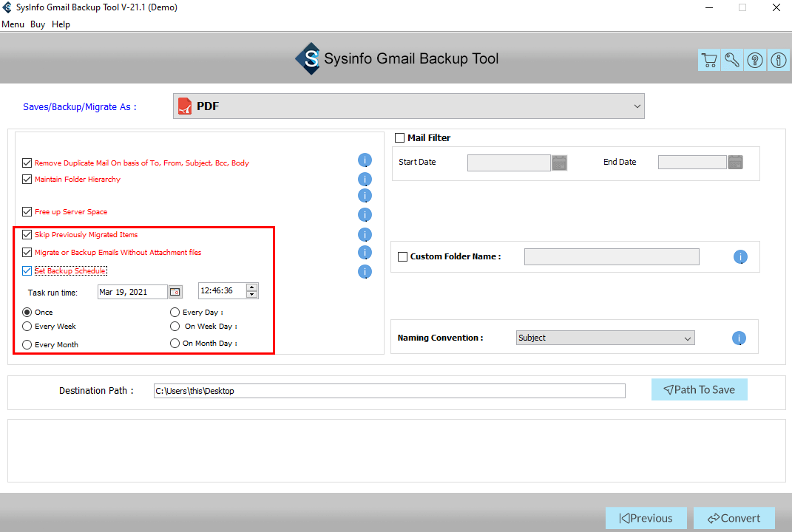This screenshot has height=532, width=792.
Task: Show info for Maintain Folder Hierarchy option
Action: click(x=365, y=180)
